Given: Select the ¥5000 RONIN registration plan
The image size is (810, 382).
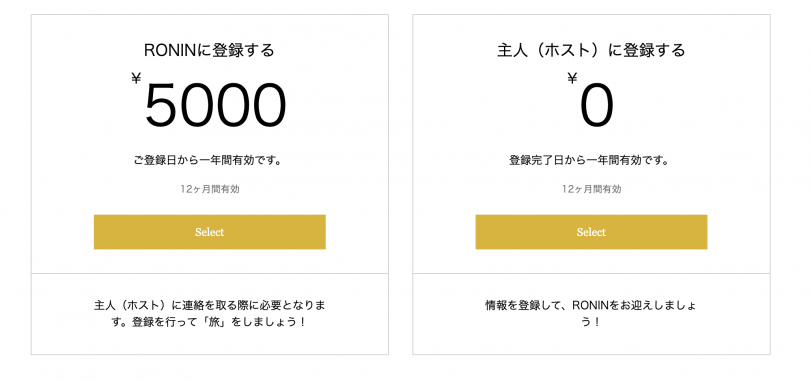Looking at the screenshot, I should pyautogui.click(x=210, y=232).
